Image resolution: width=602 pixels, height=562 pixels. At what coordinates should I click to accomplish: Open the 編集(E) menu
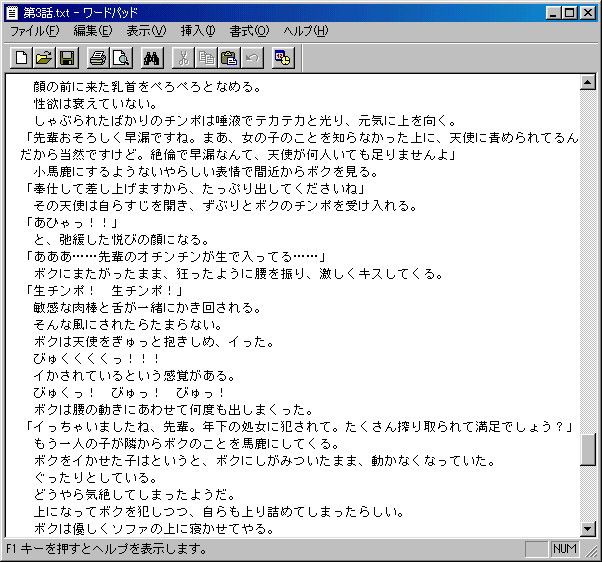pos(93,31)
